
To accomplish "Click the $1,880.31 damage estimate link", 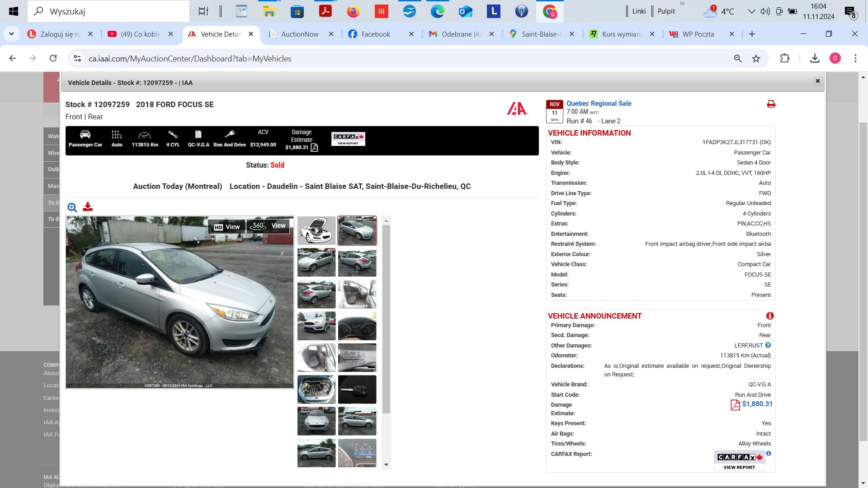I will (757, 404).
